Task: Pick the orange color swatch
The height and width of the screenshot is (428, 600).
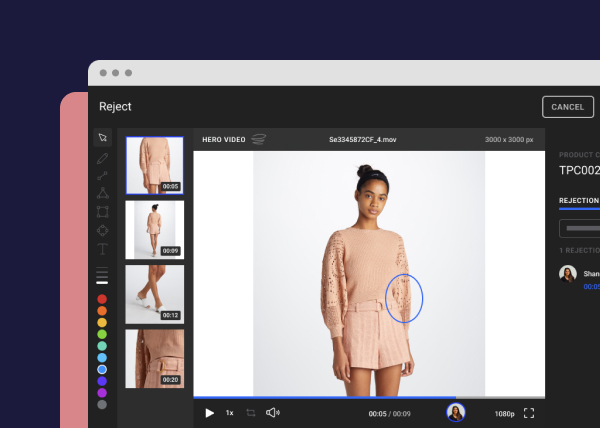Action: pyautogui.click(x=102, y=311)
